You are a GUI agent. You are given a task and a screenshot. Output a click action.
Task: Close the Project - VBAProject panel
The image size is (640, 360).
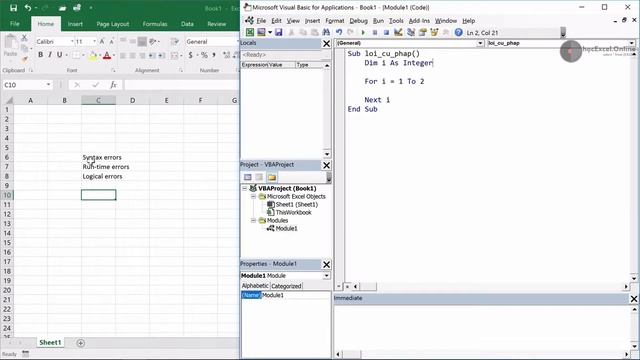pos(327,165)
